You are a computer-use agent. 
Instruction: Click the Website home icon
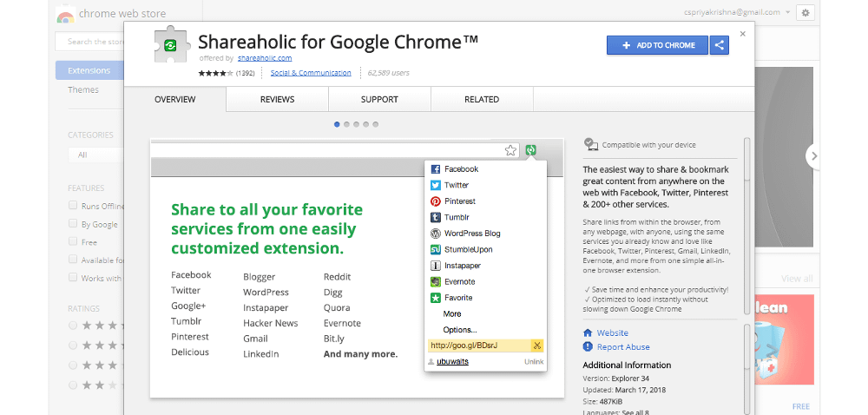click(588, 333)
